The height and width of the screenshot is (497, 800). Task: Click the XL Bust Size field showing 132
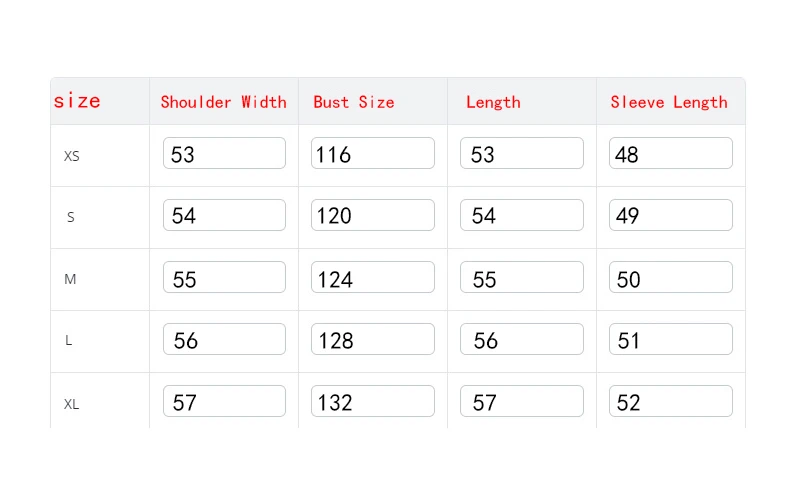pyautogui.click(x=373, y=402)
